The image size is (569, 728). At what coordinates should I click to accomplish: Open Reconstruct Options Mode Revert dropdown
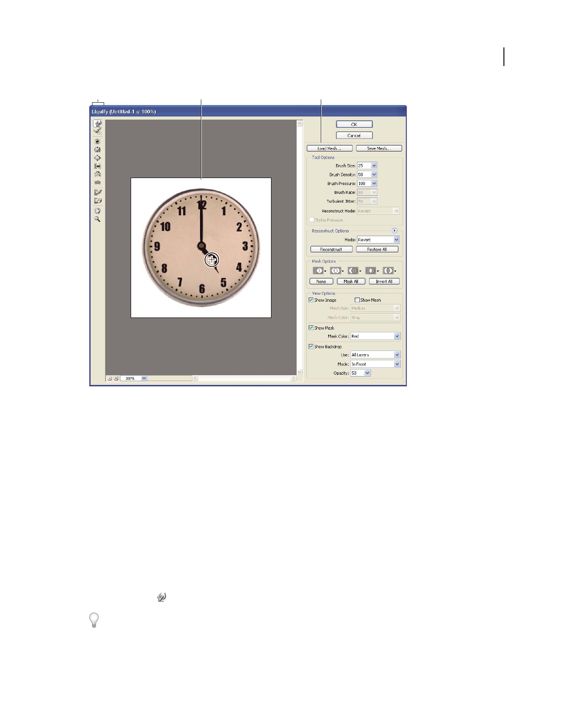pyautogui.click(x=378, y=239)
